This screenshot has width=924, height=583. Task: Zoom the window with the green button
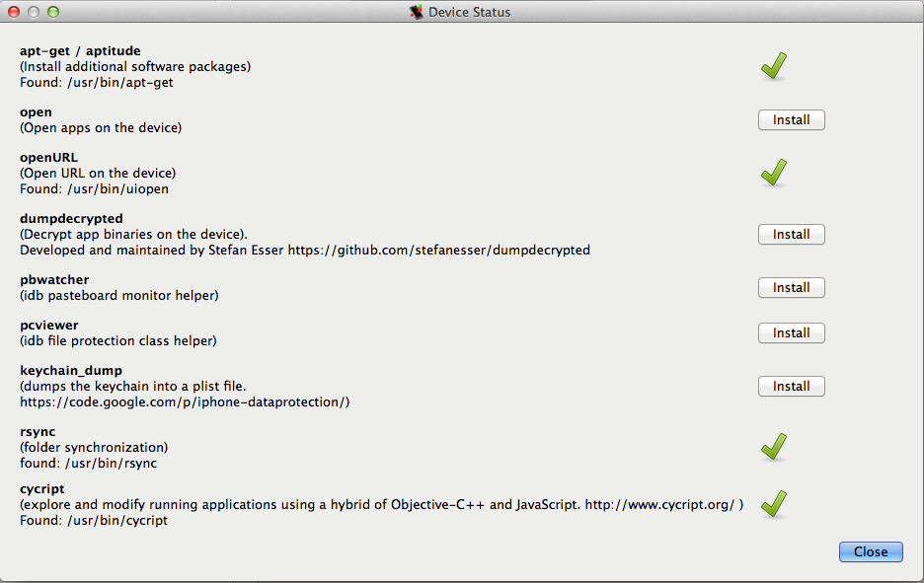pyautogui.click(x=53, y=13)
